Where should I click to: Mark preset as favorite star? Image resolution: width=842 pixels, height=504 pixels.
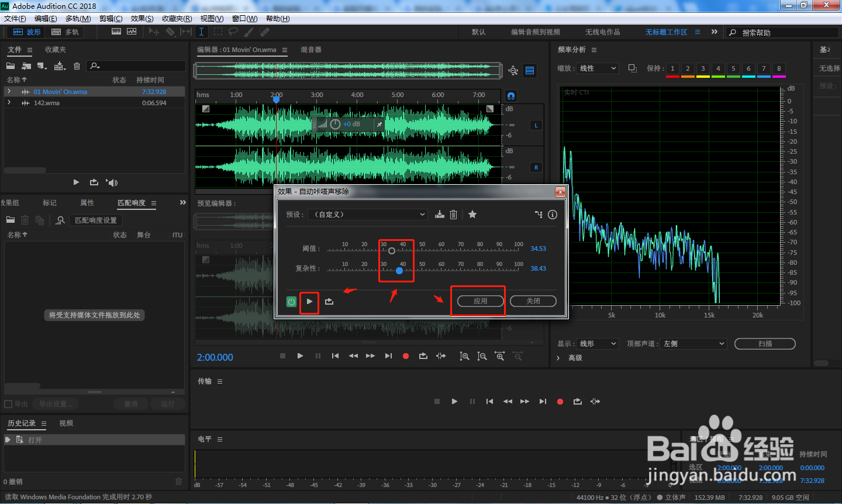coord(472,215)
